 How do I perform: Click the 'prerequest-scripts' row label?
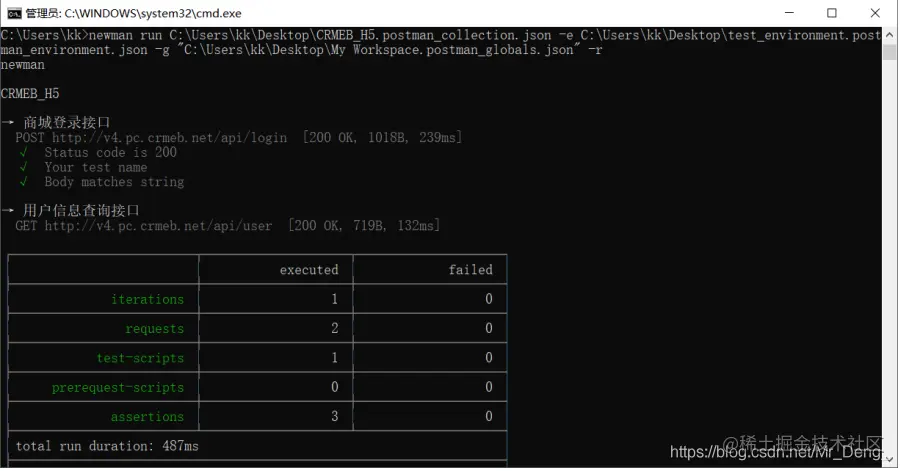click(118, 387)
